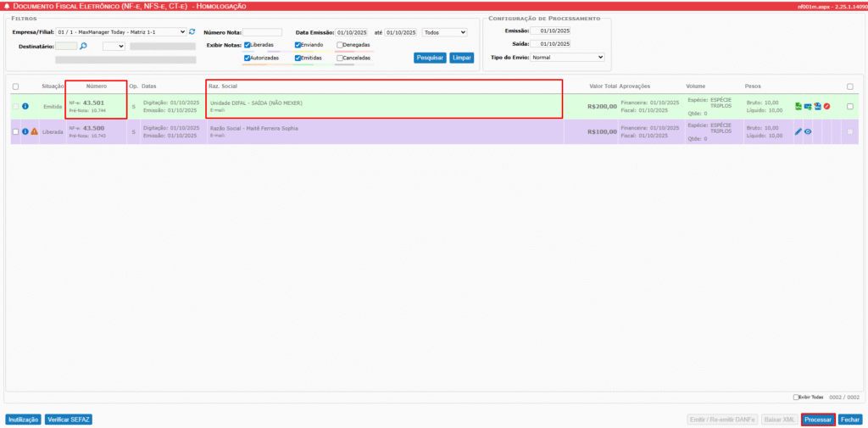Click the Destinatário search magnifier icon
Screen dimensions: 868x428
tap(84, 47)
